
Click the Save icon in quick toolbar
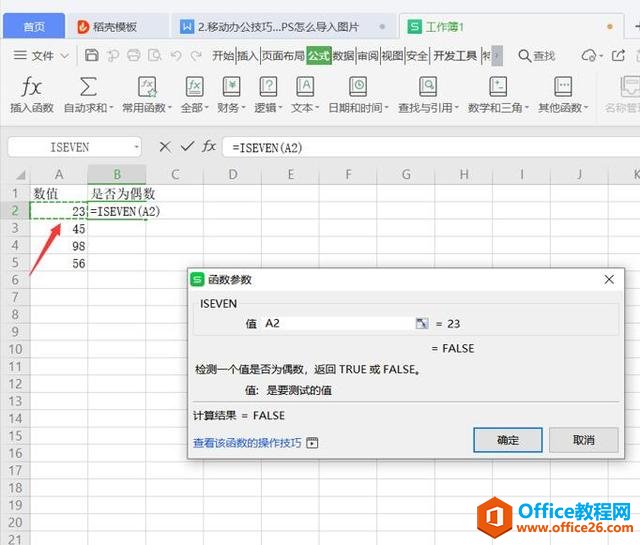point(91,55)
